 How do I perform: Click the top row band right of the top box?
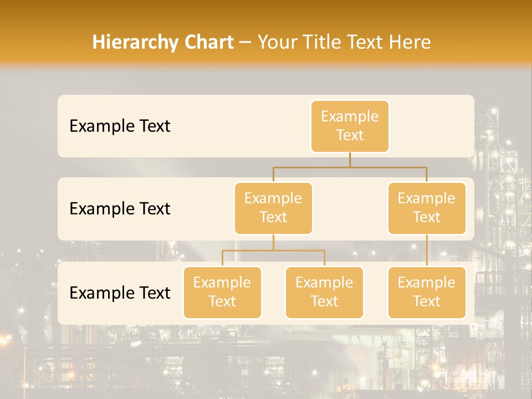pyautogui.click(x=432, y=126)
